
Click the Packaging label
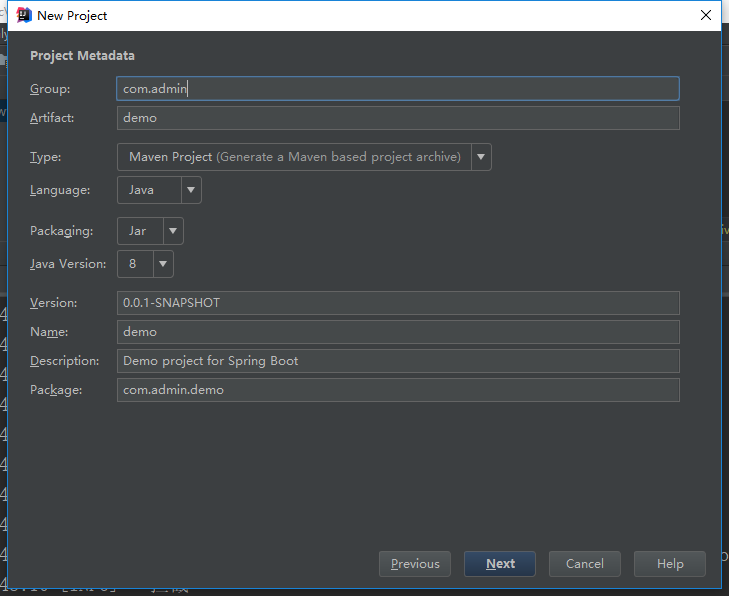61,231
